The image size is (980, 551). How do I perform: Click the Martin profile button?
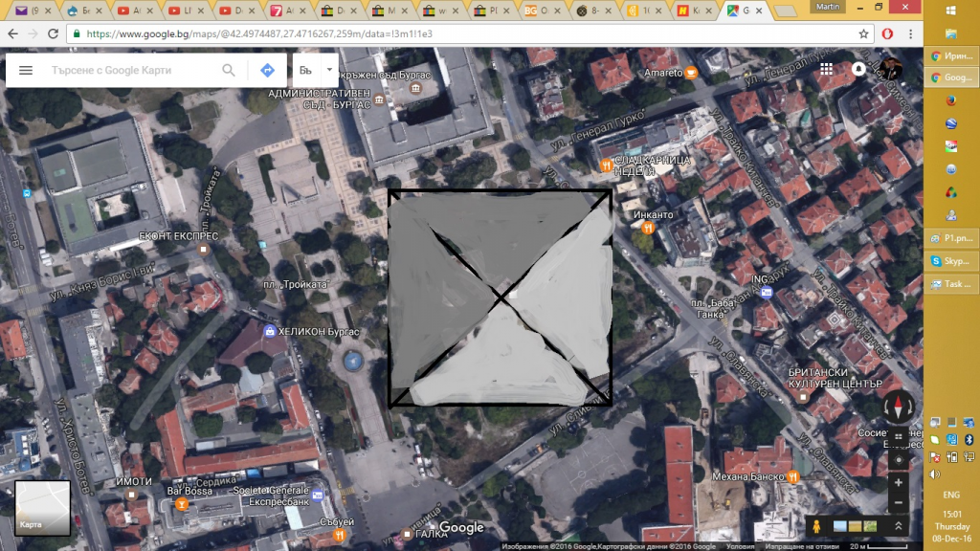828,7
